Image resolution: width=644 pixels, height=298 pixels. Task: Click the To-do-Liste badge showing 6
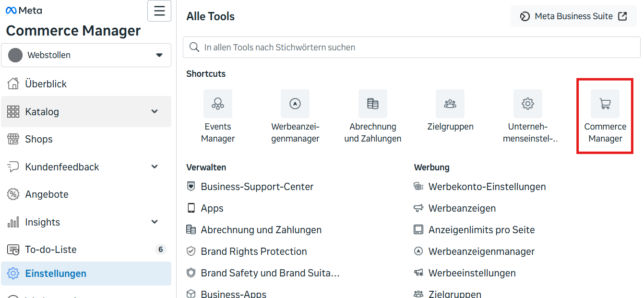(161, 250)
